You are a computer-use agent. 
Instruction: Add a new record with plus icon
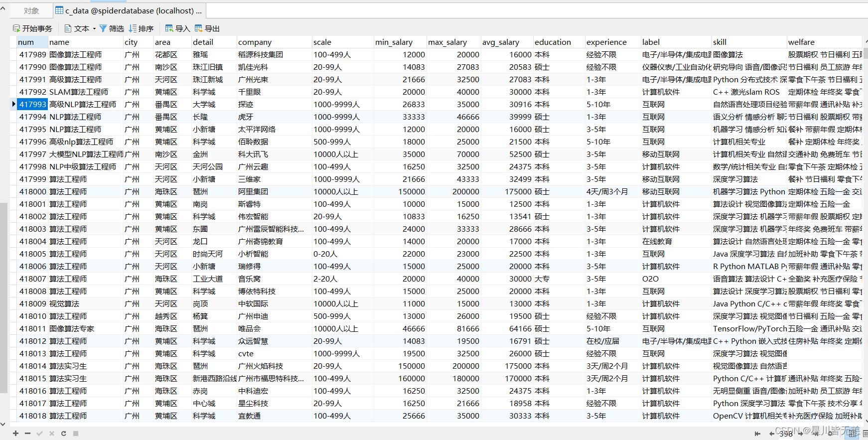click(16, 434)
